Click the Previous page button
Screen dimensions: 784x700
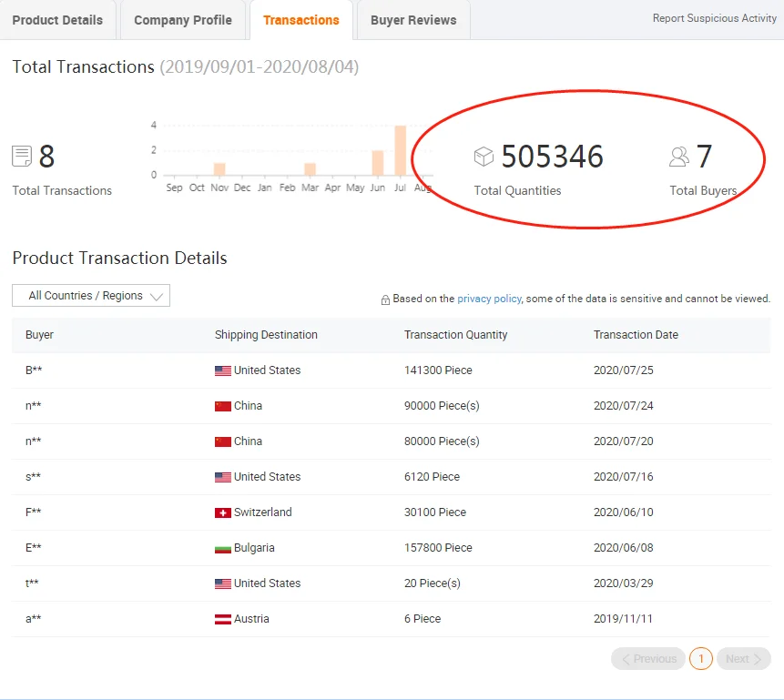[648, 659]
